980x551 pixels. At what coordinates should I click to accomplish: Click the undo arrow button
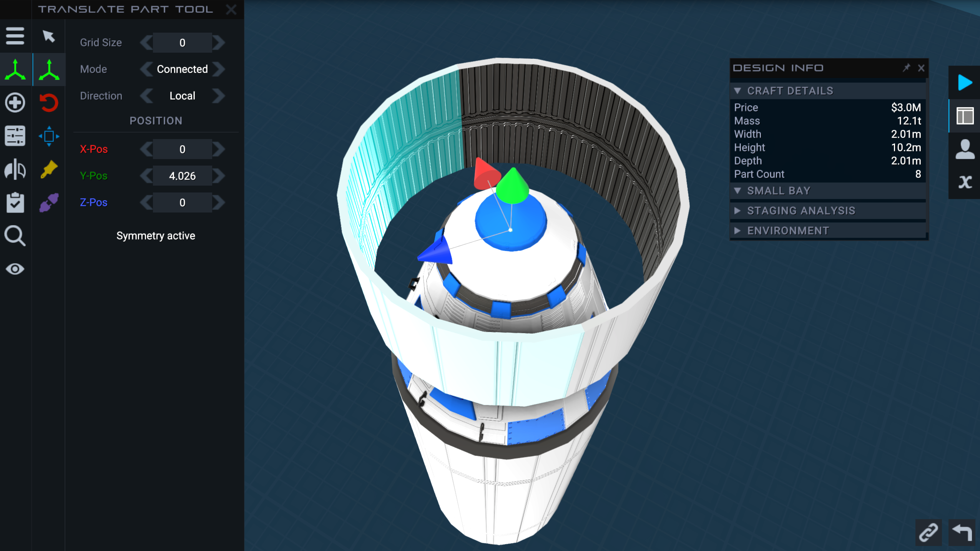click(x=962, y=533)
